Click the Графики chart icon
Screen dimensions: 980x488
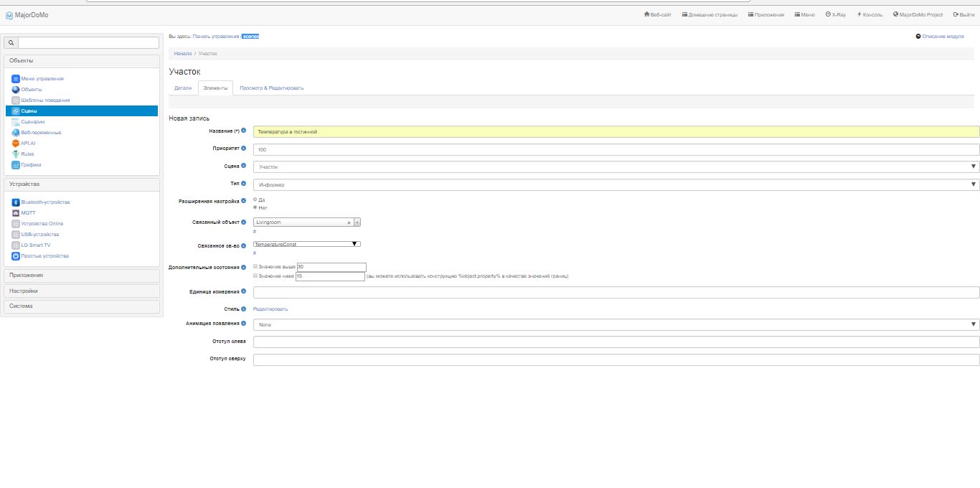click(16, 165)
